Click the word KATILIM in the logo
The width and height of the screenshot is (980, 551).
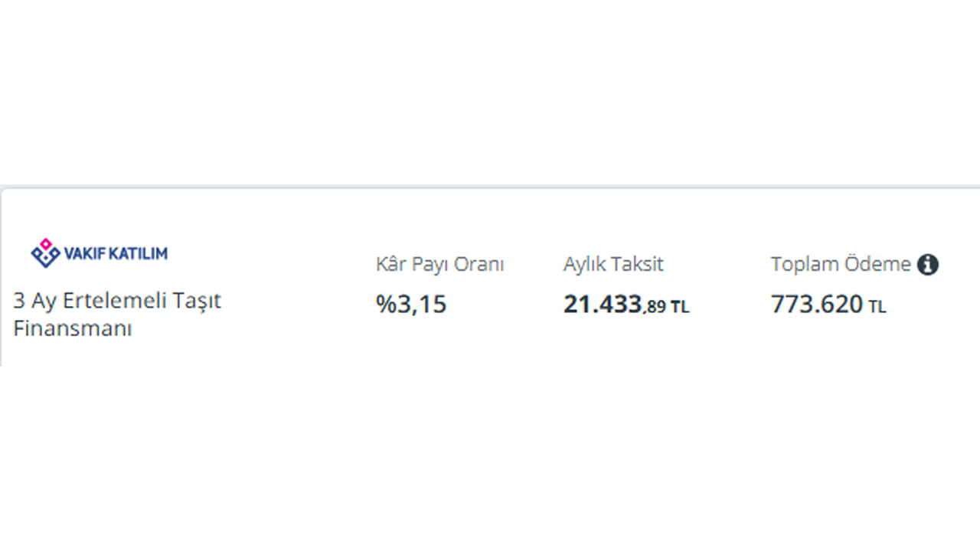[x=139, y=253]
